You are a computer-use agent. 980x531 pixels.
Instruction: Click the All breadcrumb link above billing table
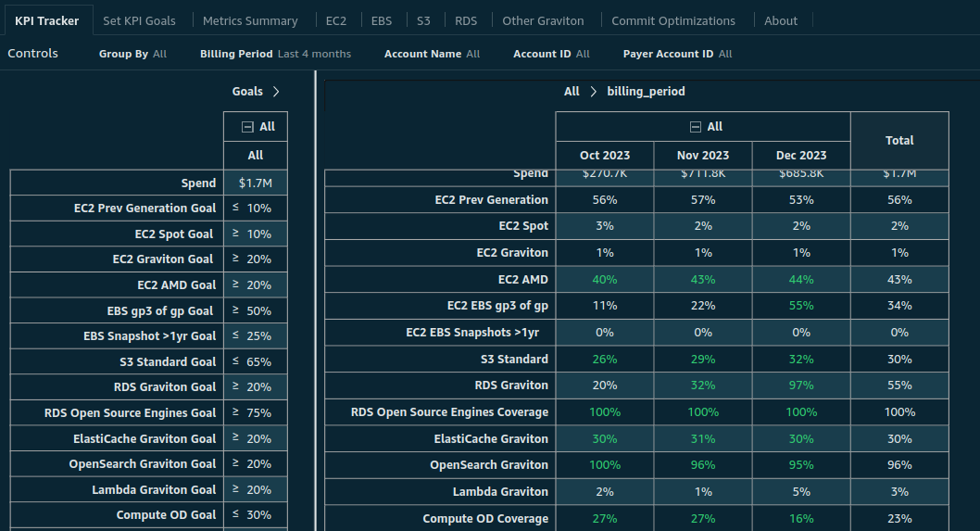(x=572, y=92)
